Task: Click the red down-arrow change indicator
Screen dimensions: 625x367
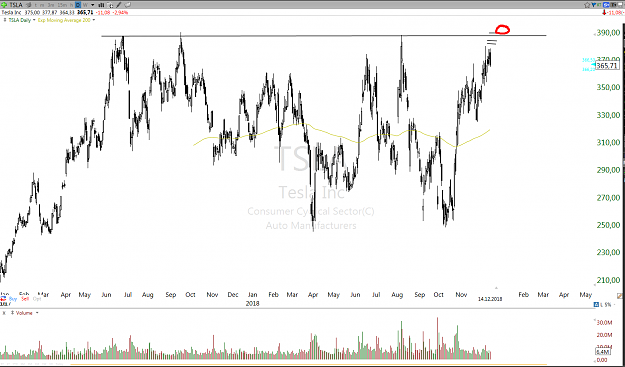Action: tap(604, 12)
